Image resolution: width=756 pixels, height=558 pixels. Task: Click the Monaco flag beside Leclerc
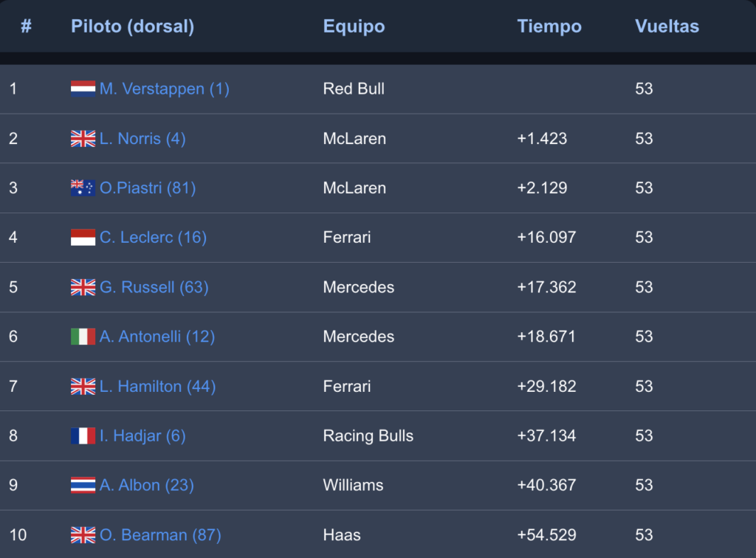83,237
